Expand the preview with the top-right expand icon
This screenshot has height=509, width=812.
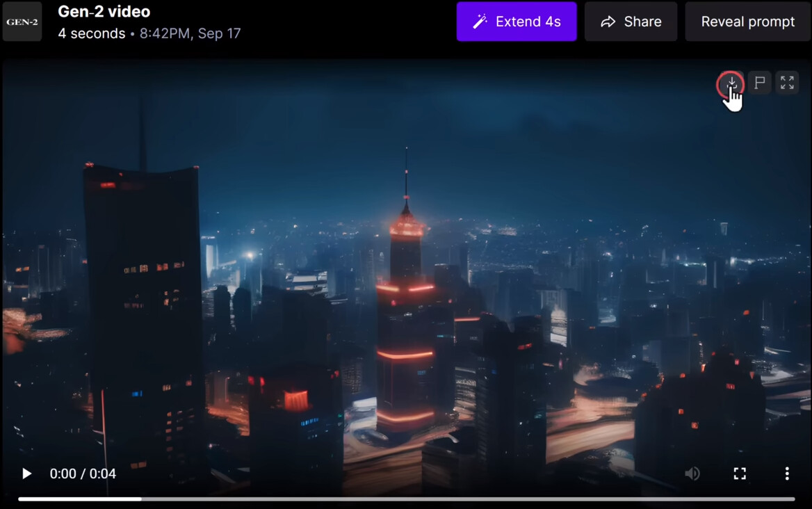tap(787, 82)
